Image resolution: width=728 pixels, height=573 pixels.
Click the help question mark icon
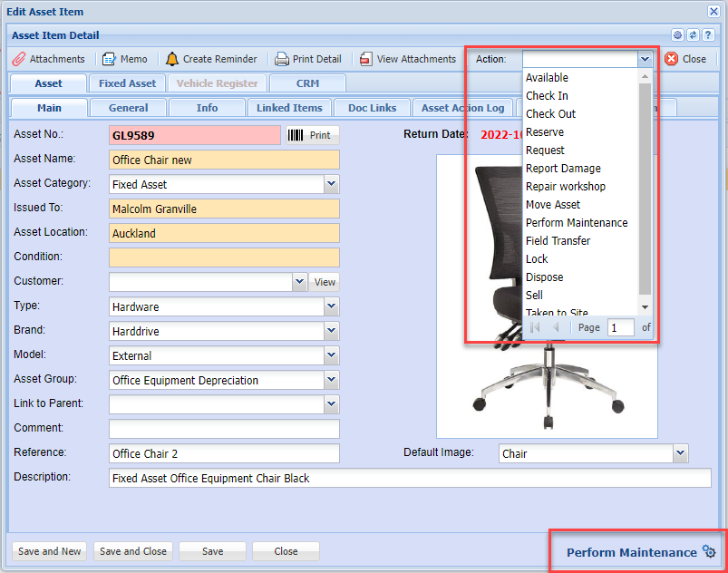708,35
